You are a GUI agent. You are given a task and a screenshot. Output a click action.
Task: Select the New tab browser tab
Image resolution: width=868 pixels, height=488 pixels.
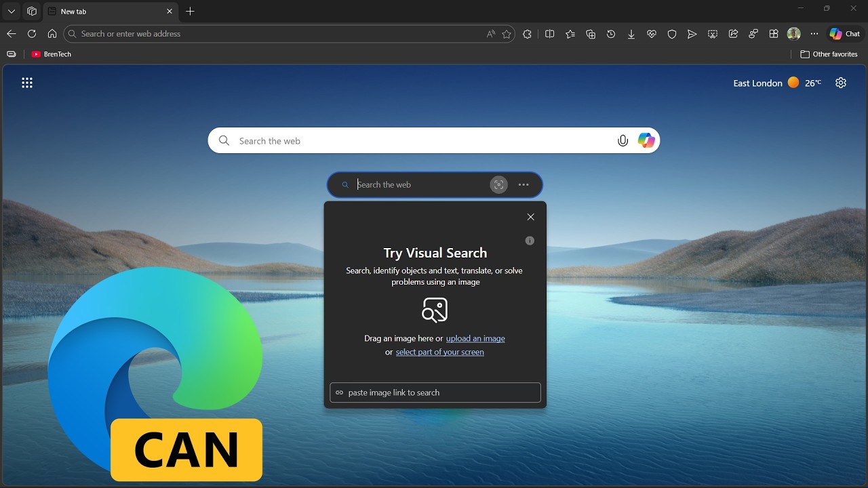(111, 12)
